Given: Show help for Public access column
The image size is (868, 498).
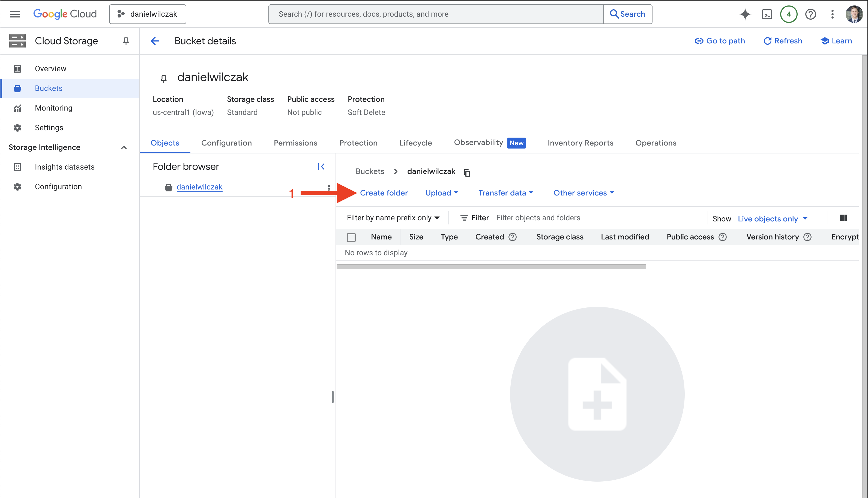Looking at the screenshot, I should tap(722, 237).
